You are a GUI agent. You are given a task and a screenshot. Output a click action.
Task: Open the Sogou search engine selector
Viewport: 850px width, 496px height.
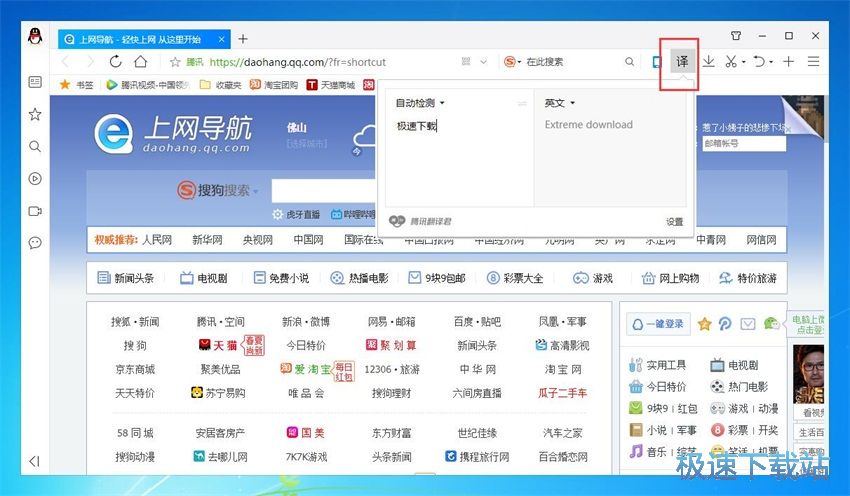pyautogui.click(x=512, y=62)
